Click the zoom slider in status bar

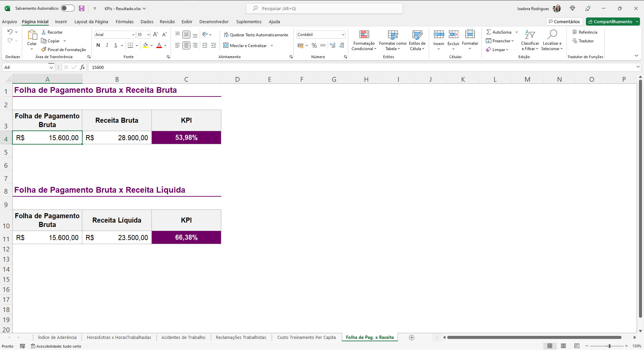tap(609, 346)
